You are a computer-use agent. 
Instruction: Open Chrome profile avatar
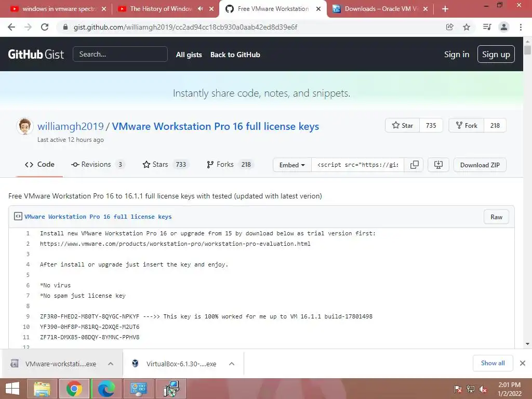[504, 27]
